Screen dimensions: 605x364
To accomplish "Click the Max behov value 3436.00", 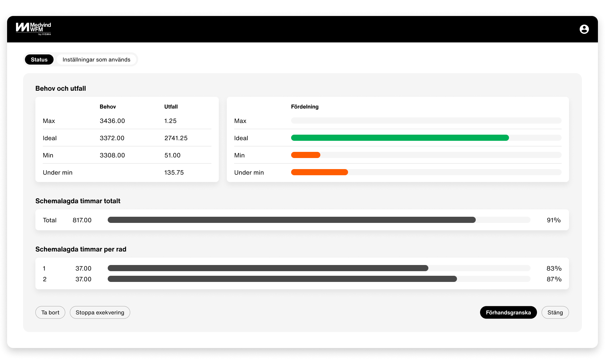I will click(x=112, y=121).
